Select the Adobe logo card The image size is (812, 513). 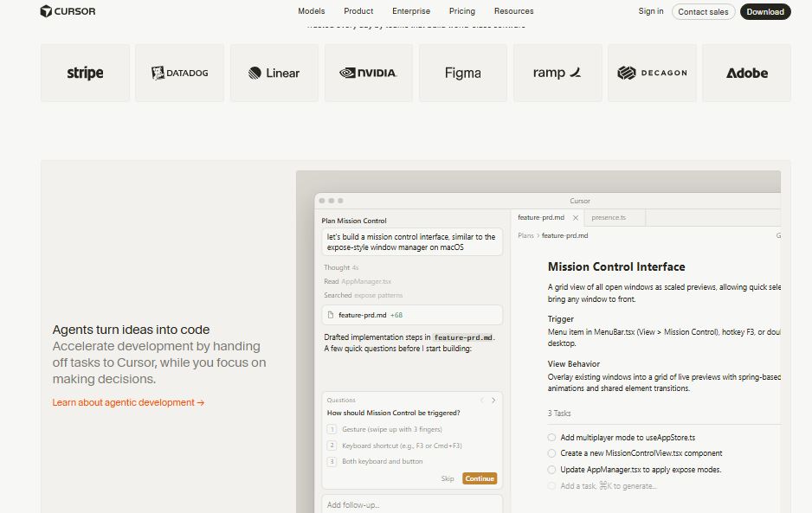747,73
